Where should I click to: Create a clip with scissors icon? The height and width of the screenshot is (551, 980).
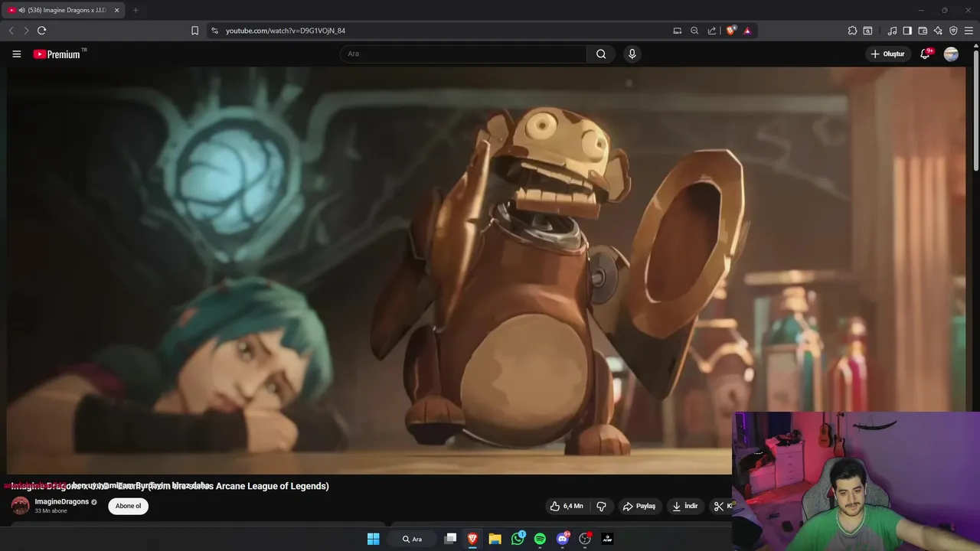[719, 506]
